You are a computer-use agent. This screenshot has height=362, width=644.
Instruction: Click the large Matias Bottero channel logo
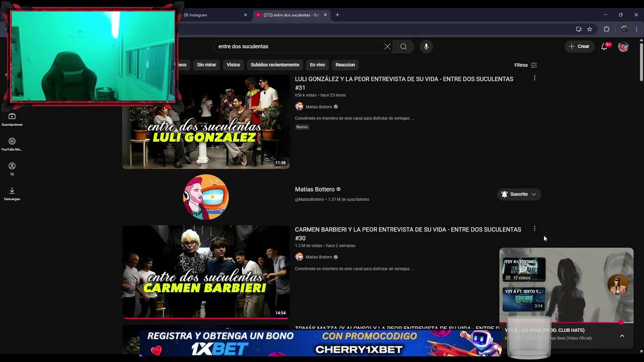click(x=206, y=197)
